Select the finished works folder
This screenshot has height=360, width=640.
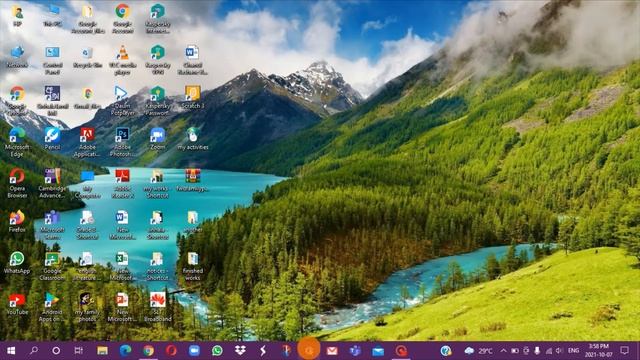click(193, 266)
